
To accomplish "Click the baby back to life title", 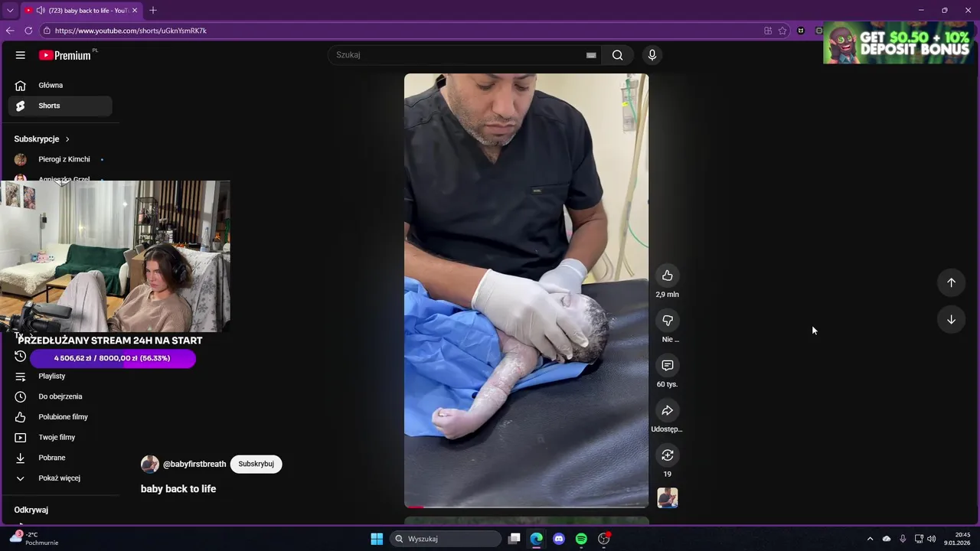I will 178,489.
